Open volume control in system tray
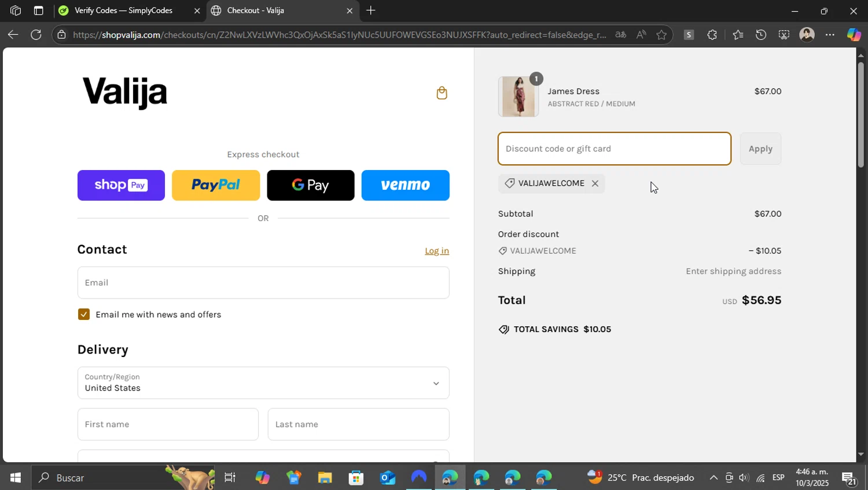This screenshot has width=868, height=490. tap(744, 478)
